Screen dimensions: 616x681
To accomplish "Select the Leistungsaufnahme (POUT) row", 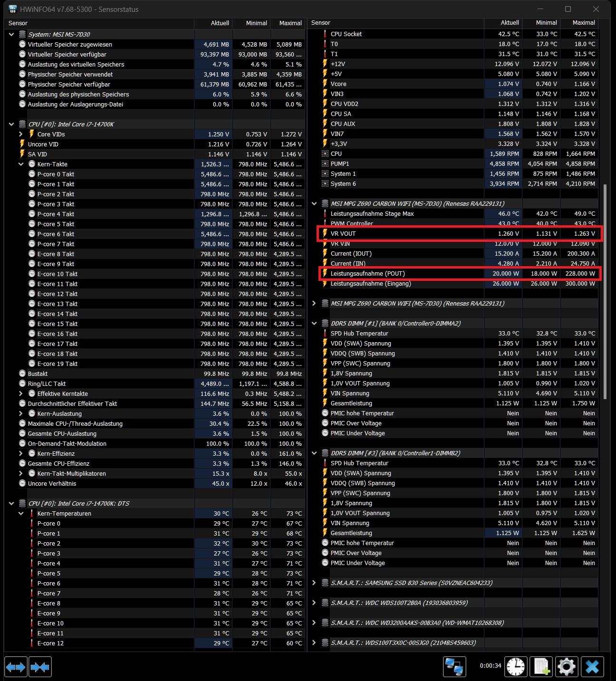I will coord(458,273).
